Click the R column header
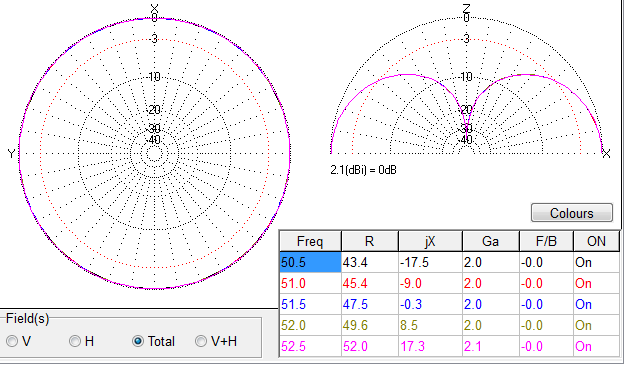 tap(369, 241)
